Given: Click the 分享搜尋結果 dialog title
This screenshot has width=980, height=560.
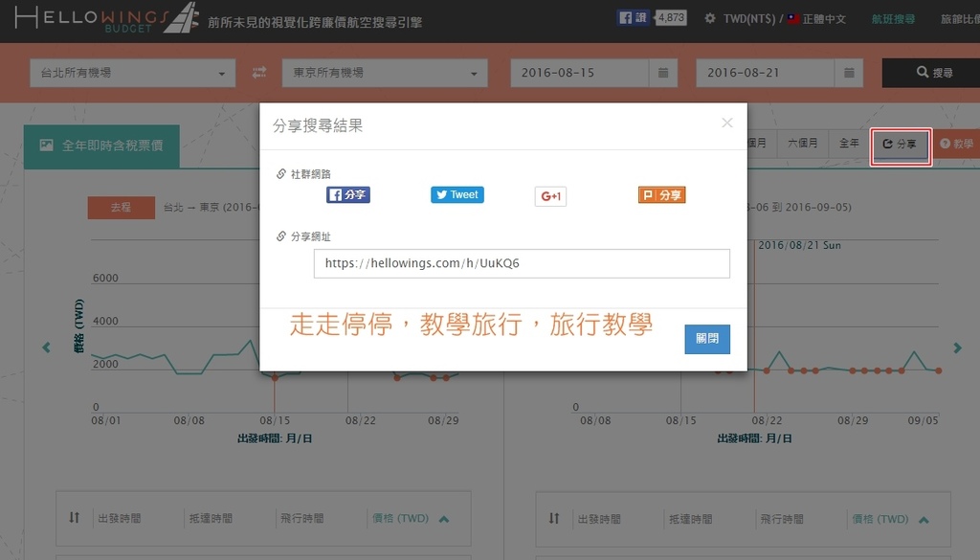Looking at the screenshot, I should 318,125.
